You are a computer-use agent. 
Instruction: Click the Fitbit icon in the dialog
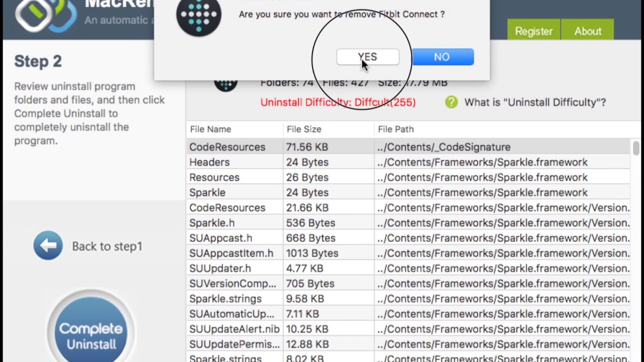pos(199,15)
